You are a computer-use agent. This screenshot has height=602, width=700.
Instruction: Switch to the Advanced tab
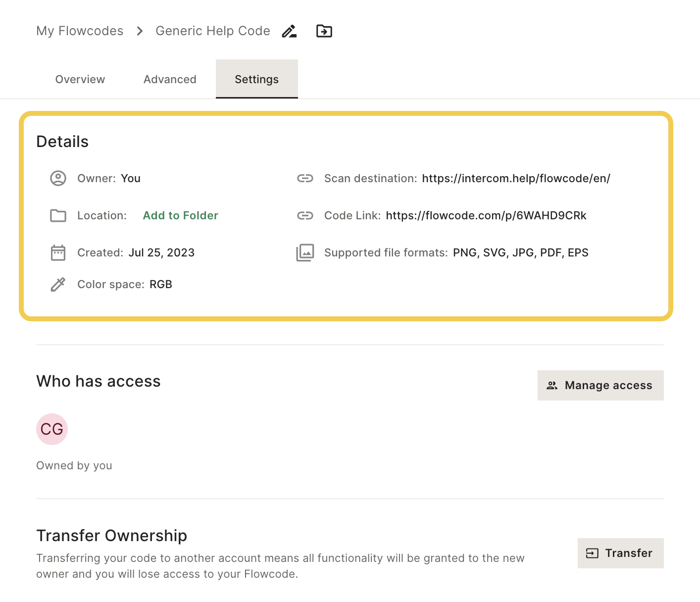click(x=170, y=79)
